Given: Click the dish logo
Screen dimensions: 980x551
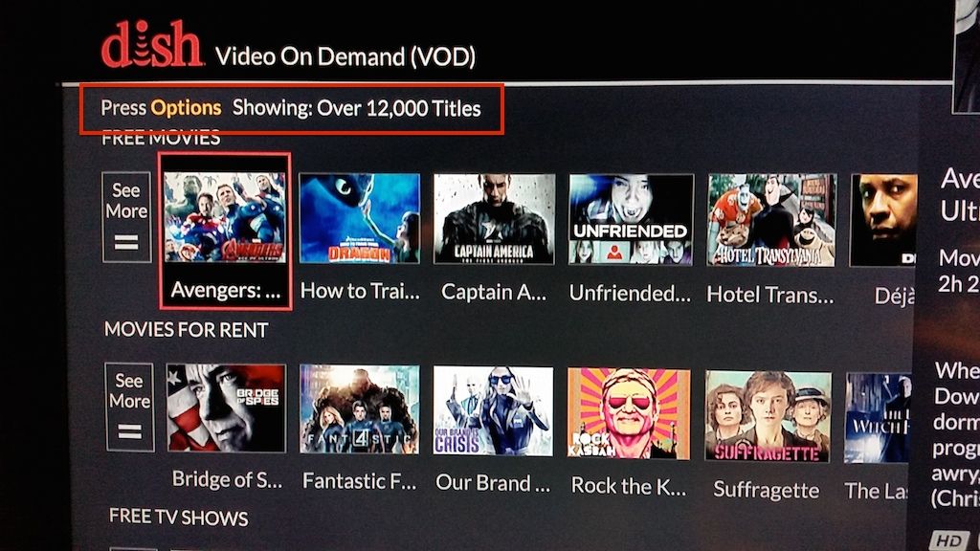Looking at the screenshot, I should click(x=152, y=44).
